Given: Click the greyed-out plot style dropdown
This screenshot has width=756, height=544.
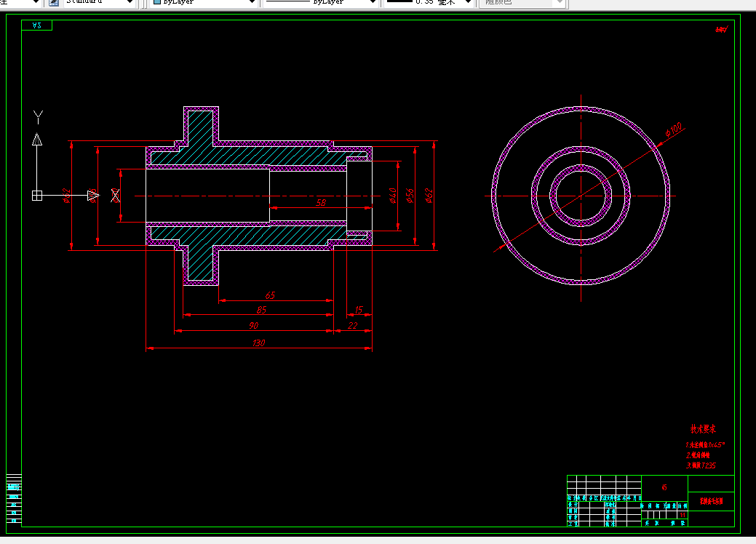Looking at the screenshot, I should click(x=522, y=2).
